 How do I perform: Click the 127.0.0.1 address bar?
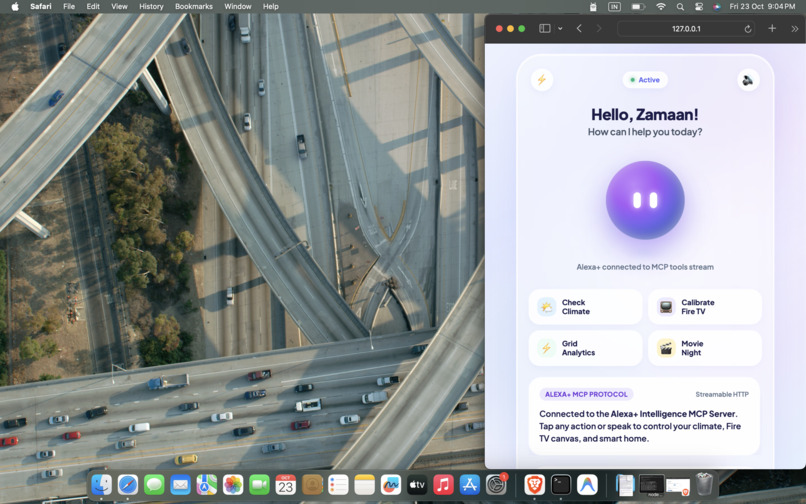click(x=686, y=28)
